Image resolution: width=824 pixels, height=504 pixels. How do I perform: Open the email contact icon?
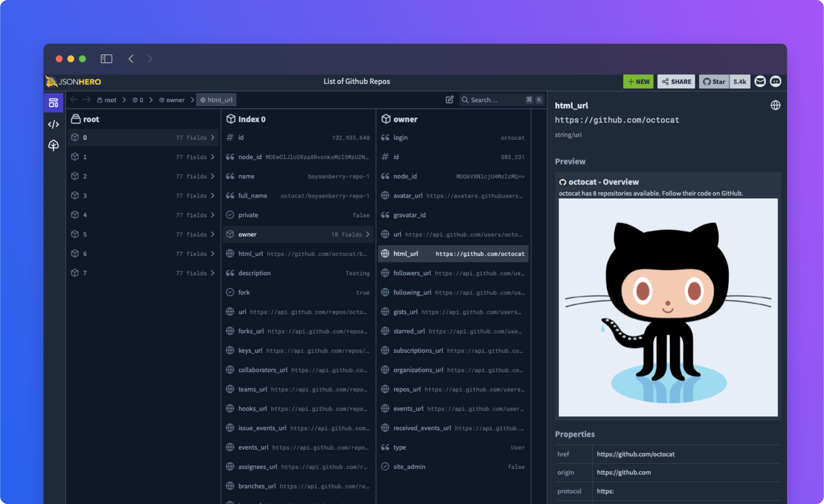click(760, 81)
